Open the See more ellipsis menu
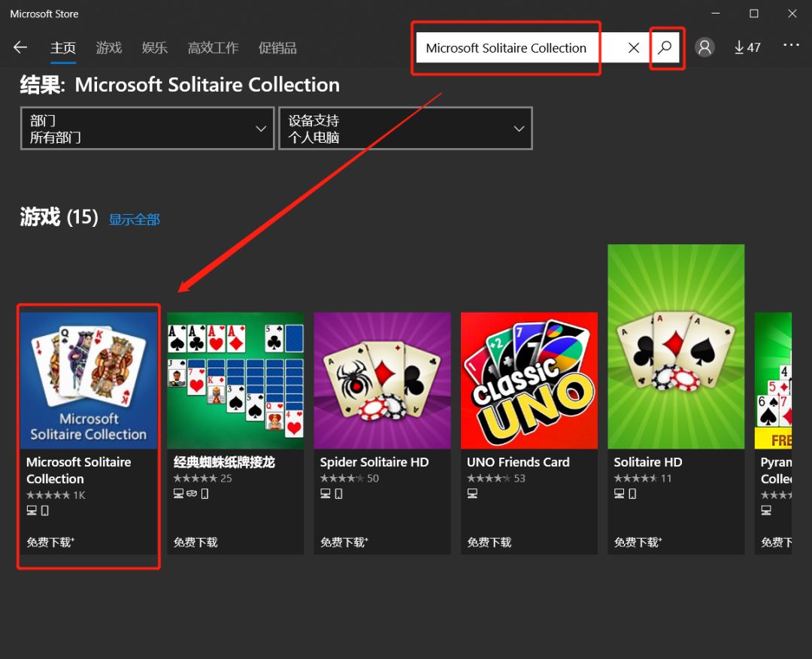Image resolution: width=812 pixels, height=659 pixels. (791, 45)
